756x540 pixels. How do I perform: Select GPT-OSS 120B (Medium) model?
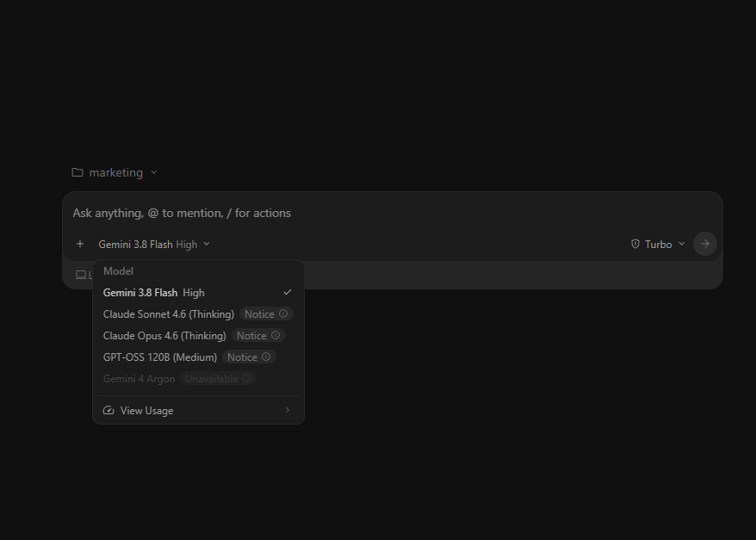(x=198, y=357)
